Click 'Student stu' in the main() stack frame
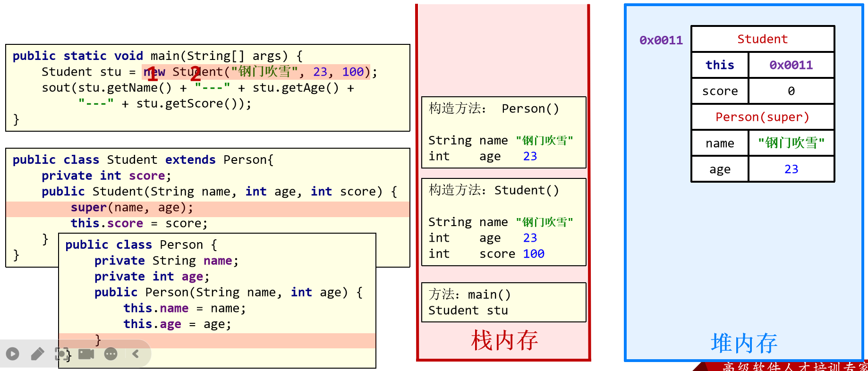Screen dimensions: 868x371 (x=468, y=310)
